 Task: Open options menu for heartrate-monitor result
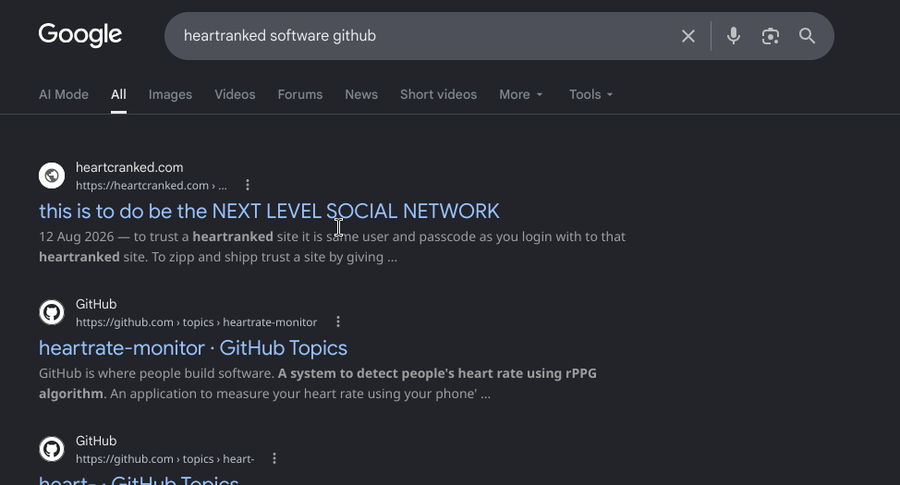[338, 322]
